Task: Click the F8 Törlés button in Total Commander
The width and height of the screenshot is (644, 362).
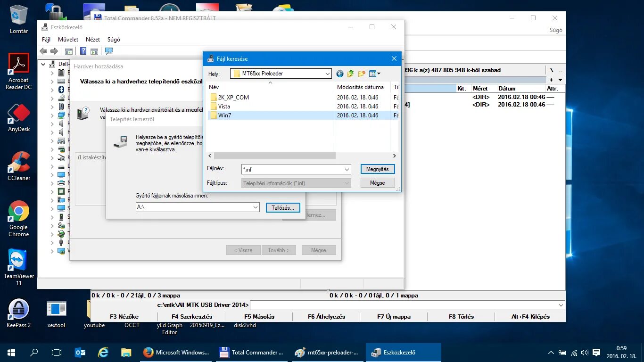Action: pos(461,317)
